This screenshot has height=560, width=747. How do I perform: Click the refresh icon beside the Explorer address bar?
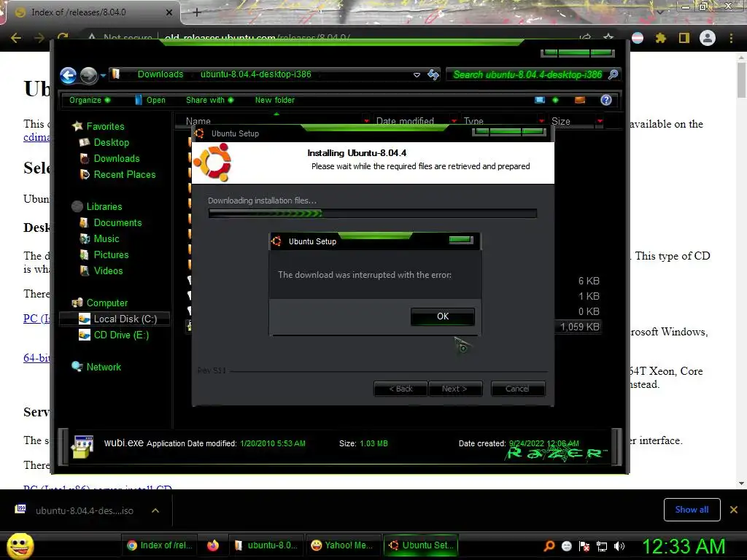coord(433,74)
